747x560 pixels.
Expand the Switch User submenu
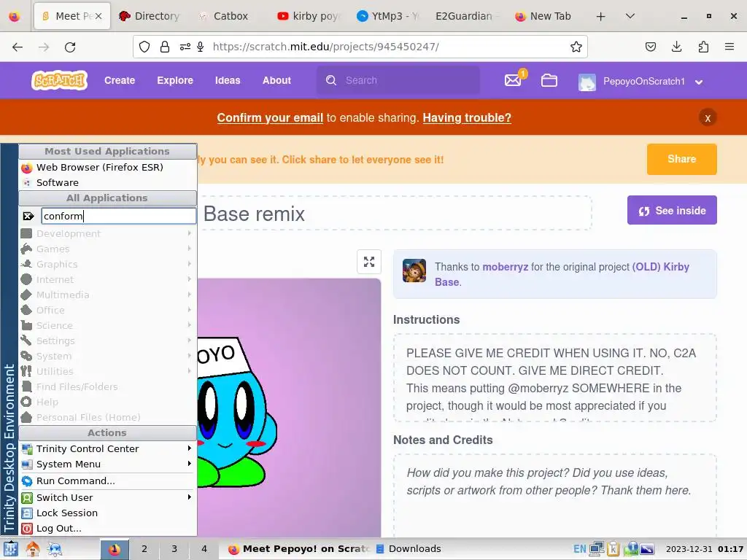(x=107, y=497)
